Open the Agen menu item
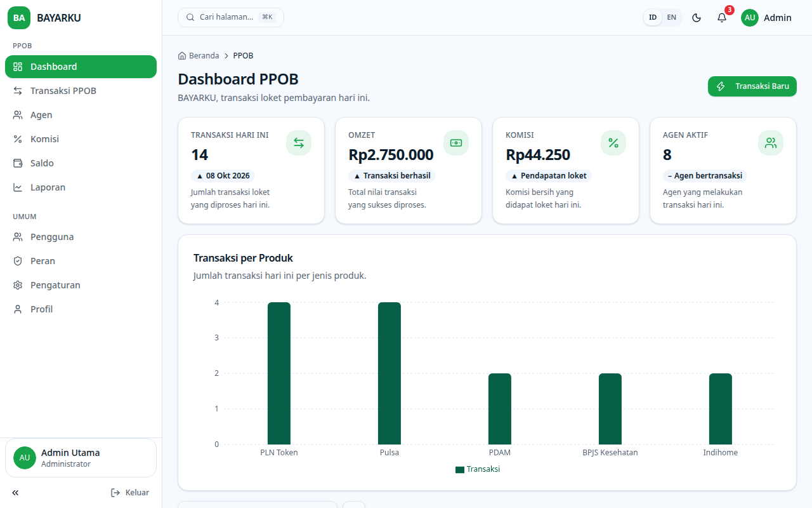The image size is (812, 508). pyautogui.click(x=81, y=115)
